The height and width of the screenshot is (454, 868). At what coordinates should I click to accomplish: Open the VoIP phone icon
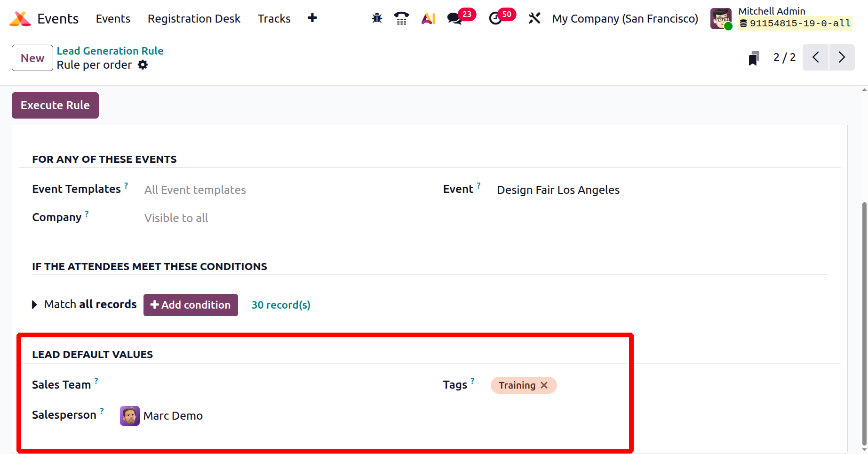click(401, 18)
